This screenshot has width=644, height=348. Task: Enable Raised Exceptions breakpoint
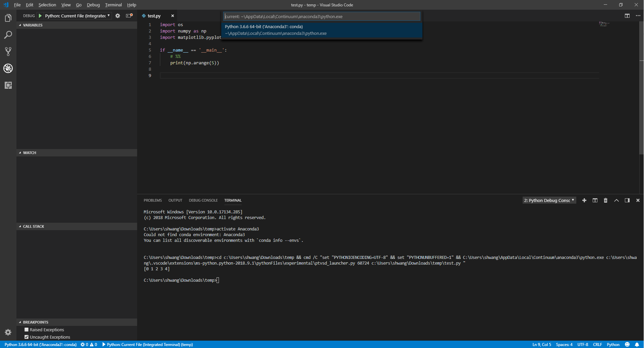(26, 330)
